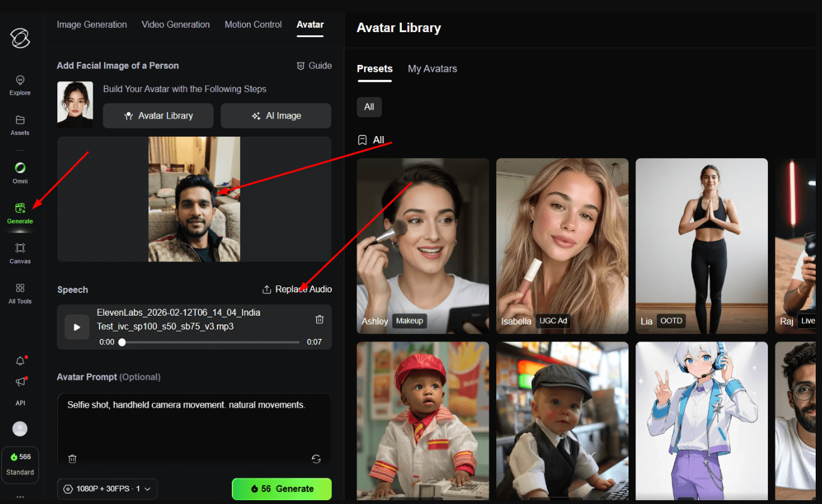Switch to the Video Generation tab
Viewport: 822px width, 504px height.
176,25
